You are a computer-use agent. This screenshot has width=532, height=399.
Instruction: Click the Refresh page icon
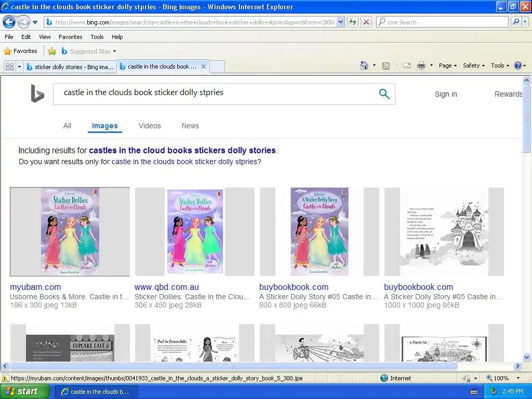click(x=353, y=22)
